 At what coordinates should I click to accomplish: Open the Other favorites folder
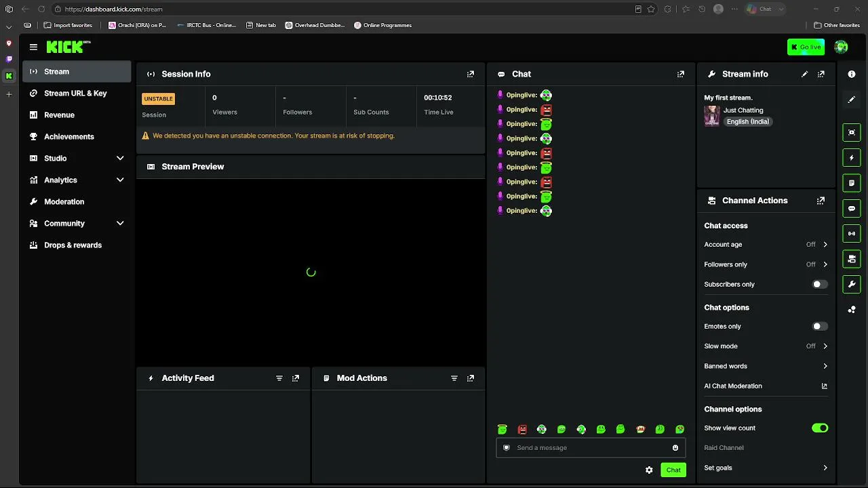tap(837, 25)
